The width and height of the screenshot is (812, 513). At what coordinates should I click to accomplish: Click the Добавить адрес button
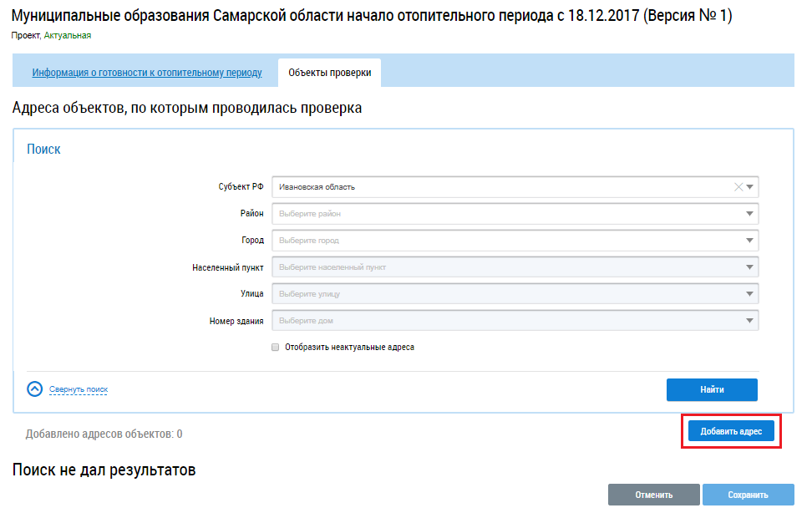[x=731, y=431]
